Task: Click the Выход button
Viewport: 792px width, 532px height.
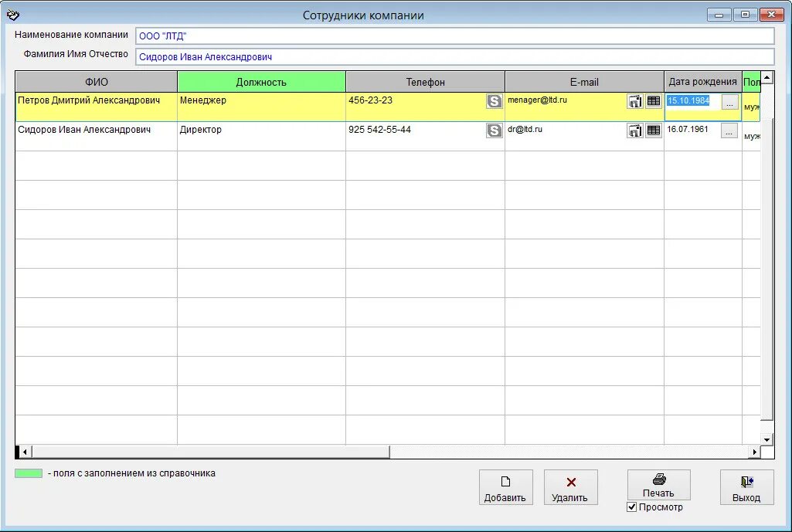Action: tap(746, 487)
